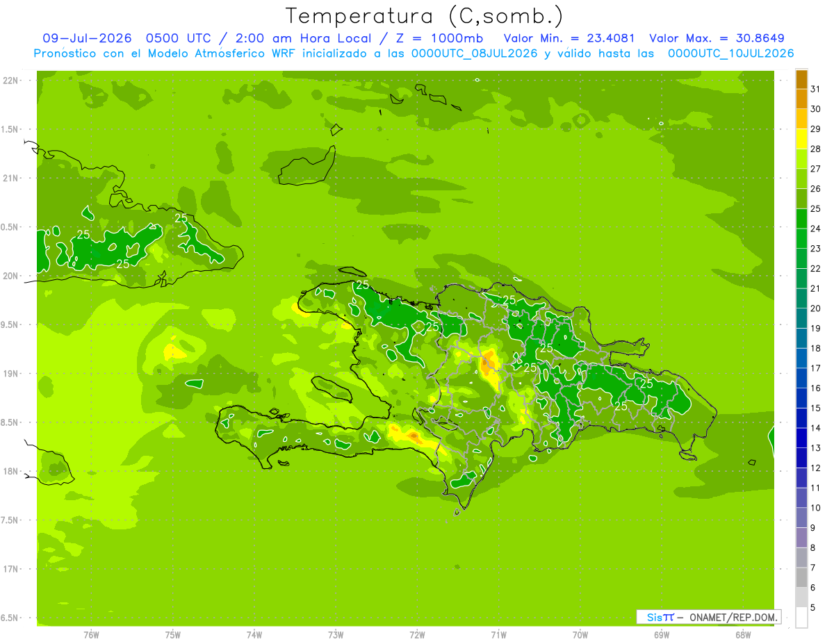
Task: Pick the blue legend swatch between 16 and 17
Action: point(801,378)
